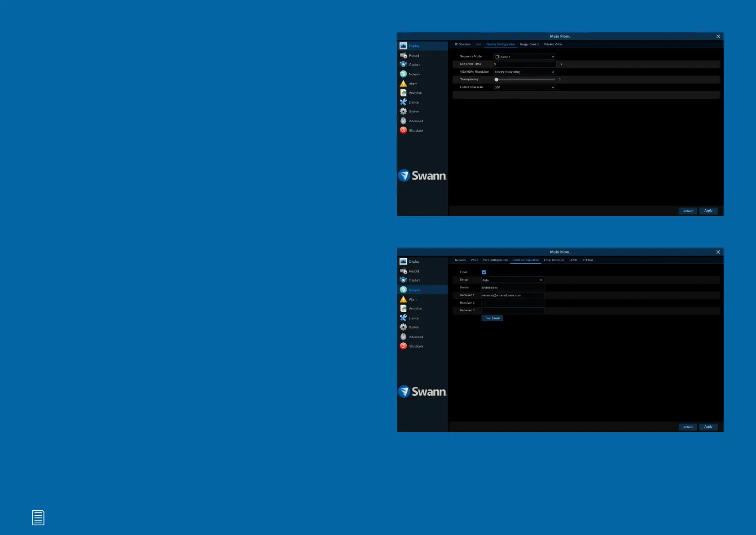
Task: Click the Receiver 2 input field
Action: click(x=512, y=303)
